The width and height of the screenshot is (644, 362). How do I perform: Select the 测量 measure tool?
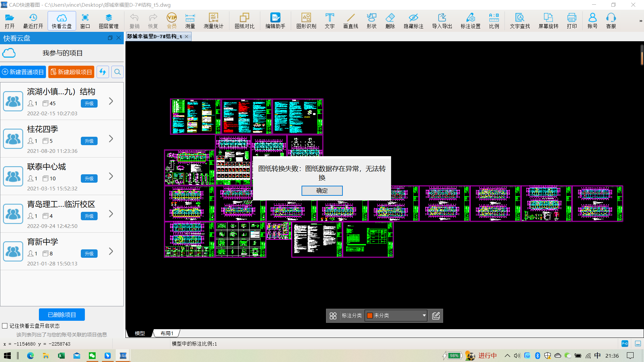190,21
